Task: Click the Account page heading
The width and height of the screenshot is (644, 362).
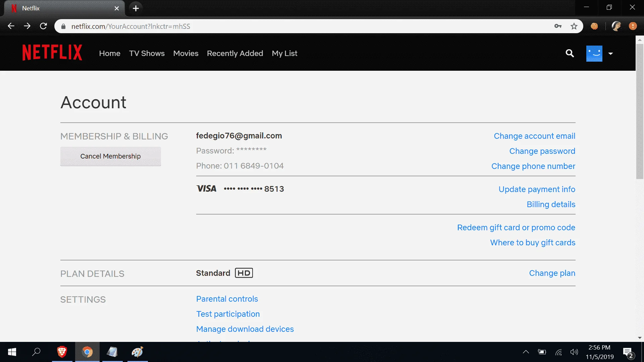Action: pos(93,102)
